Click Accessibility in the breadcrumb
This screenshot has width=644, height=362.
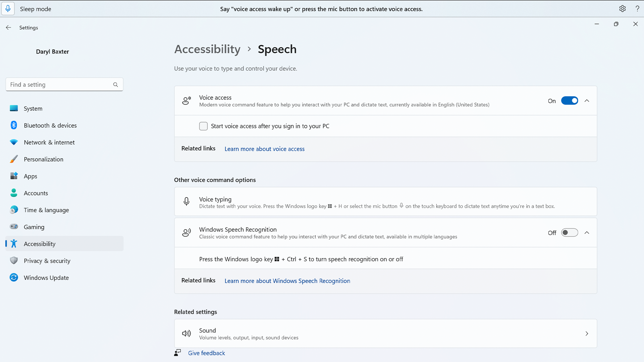click(207, 49)
